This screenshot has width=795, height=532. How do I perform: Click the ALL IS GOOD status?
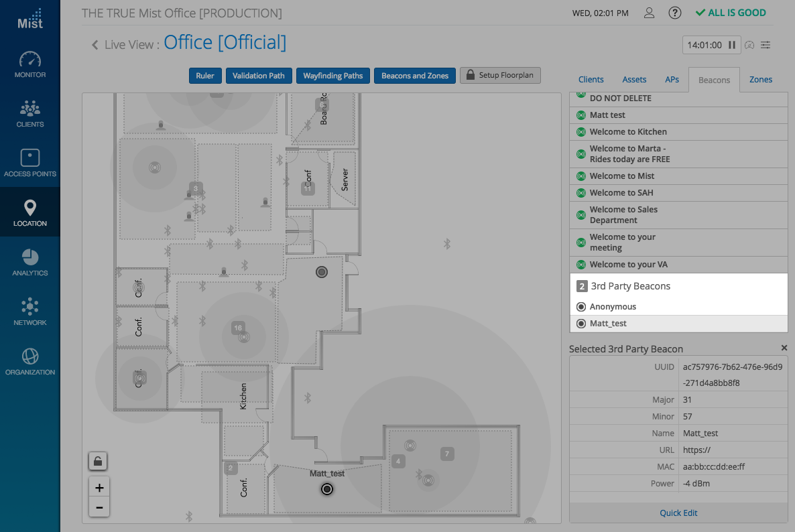pyautogui.click(x=731, y=13)
